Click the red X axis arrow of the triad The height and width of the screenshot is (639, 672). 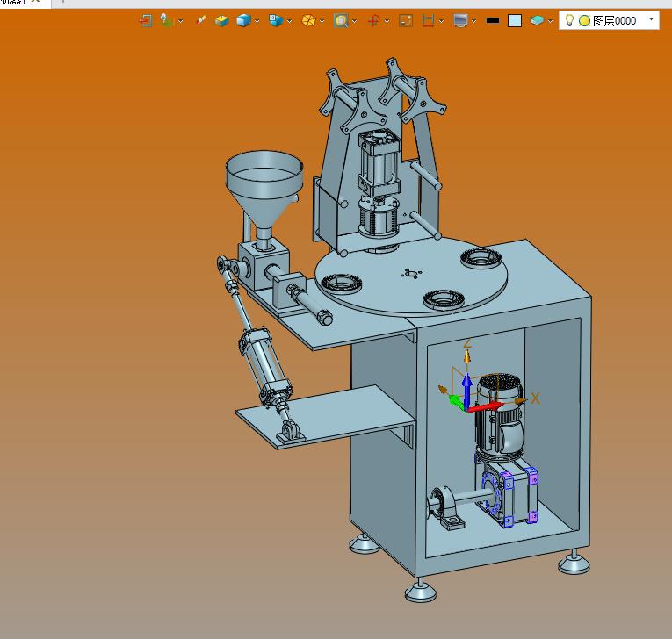coord(487,407)
